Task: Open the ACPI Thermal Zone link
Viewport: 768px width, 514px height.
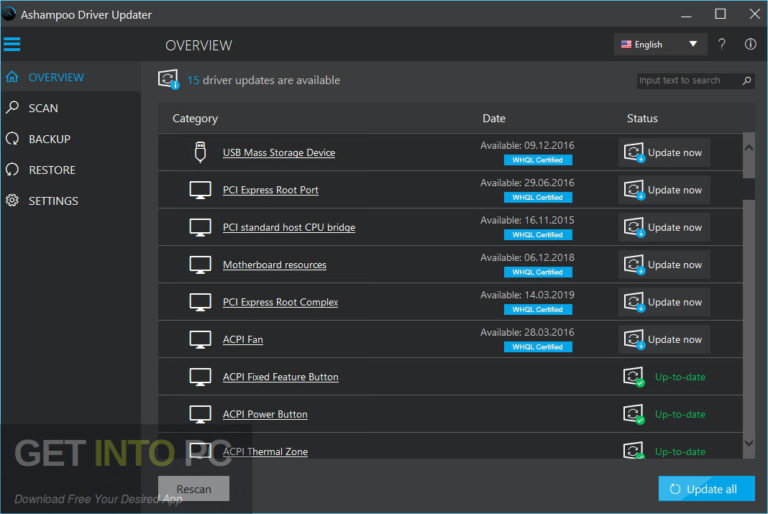Action: [x=265, y=451]
